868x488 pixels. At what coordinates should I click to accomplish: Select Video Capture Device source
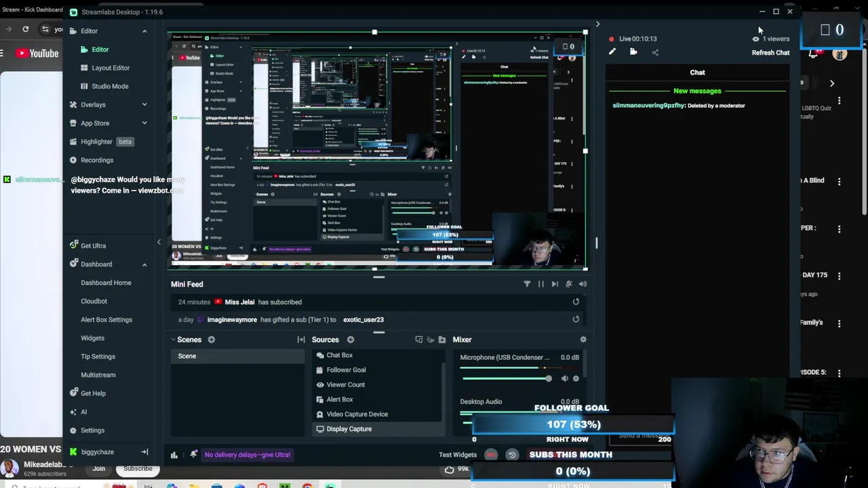[377, 414]
